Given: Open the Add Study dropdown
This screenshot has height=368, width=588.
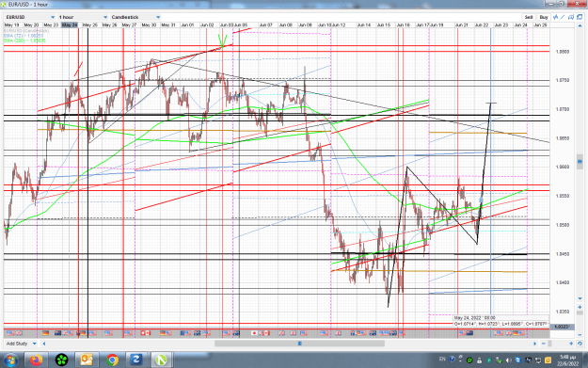Looking at the screenshot, I should coord(22,344).
